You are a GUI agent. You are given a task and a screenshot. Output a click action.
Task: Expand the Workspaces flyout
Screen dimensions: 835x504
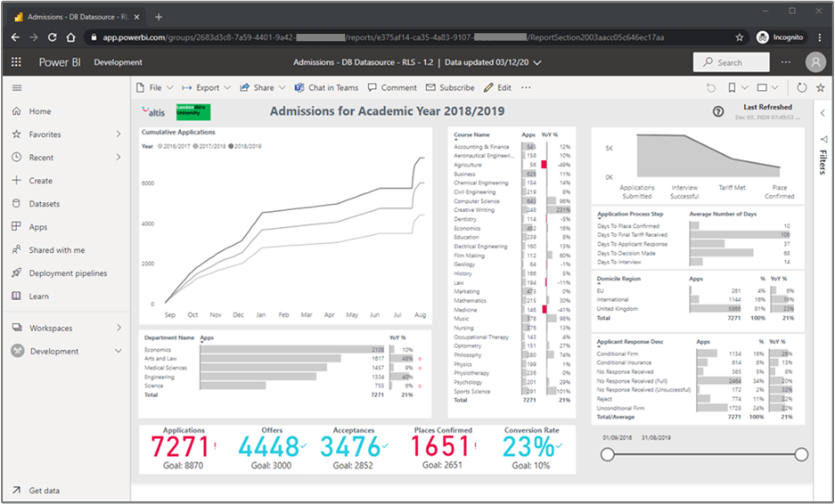(x=119, y=328)
